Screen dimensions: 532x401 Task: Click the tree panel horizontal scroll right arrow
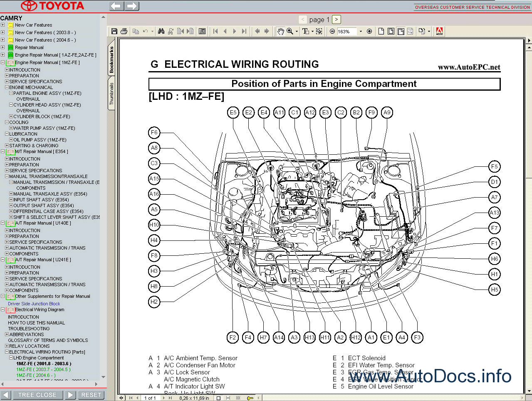pyautogui.click(x=96, y=384)
